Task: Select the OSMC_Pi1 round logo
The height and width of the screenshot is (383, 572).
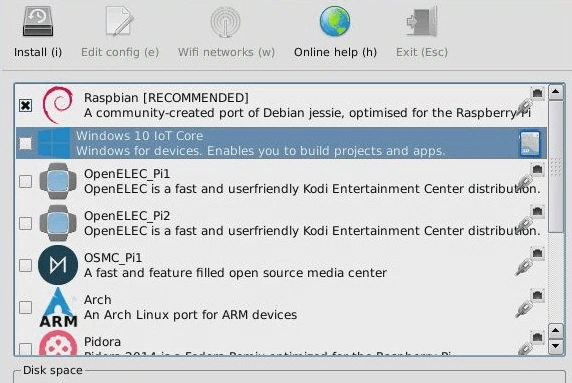Action: point(58,265)
